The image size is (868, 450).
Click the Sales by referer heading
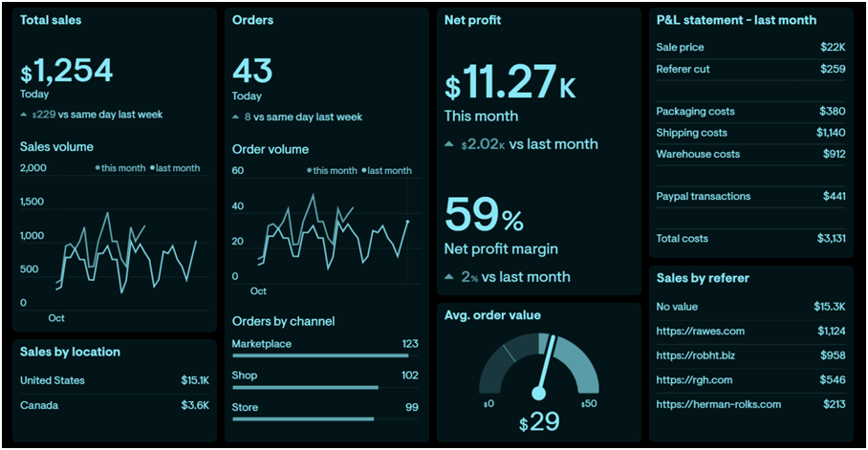pos(703,278)
